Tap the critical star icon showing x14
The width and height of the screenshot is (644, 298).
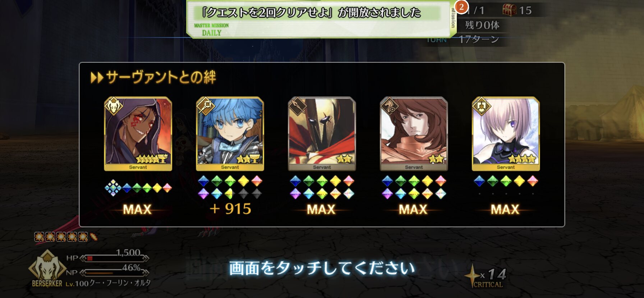[x=472, y=276]
